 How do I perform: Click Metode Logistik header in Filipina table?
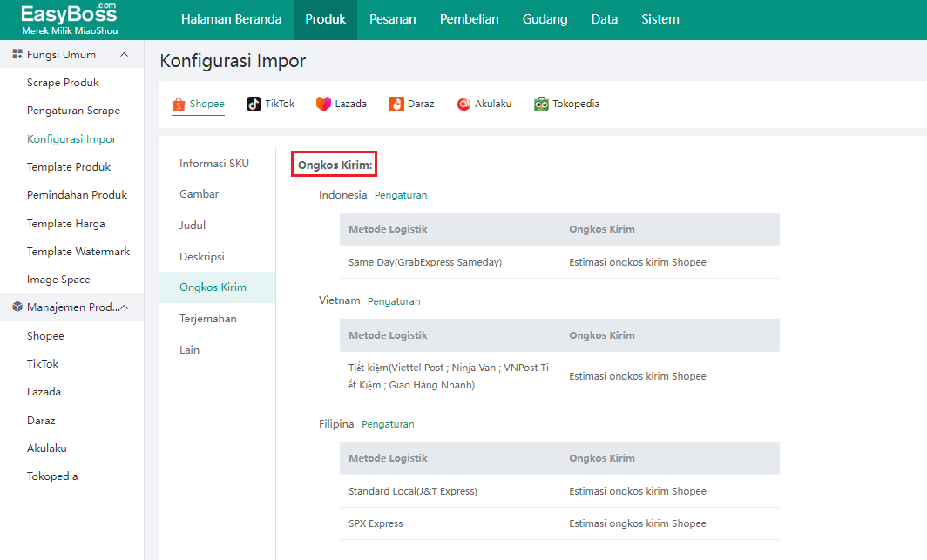pos(388,458)
